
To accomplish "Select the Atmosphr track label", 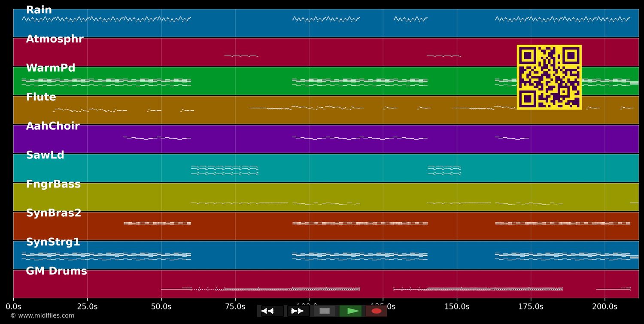I will (x=54, y=39).
